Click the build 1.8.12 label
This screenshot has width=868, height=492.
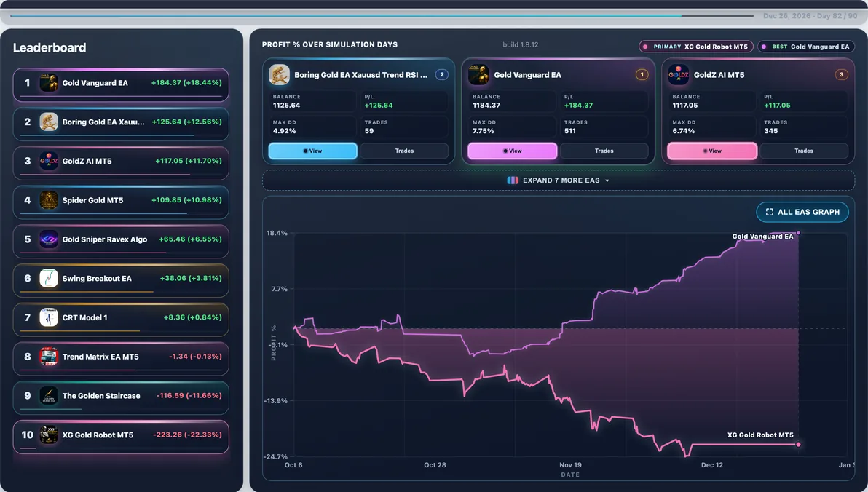521,45
